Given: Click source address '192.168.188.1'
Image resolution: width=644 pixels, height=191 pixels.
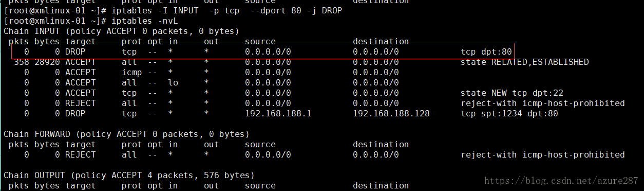Looking at the screenshot, I should pyautogui.click(x=278, y=114).
